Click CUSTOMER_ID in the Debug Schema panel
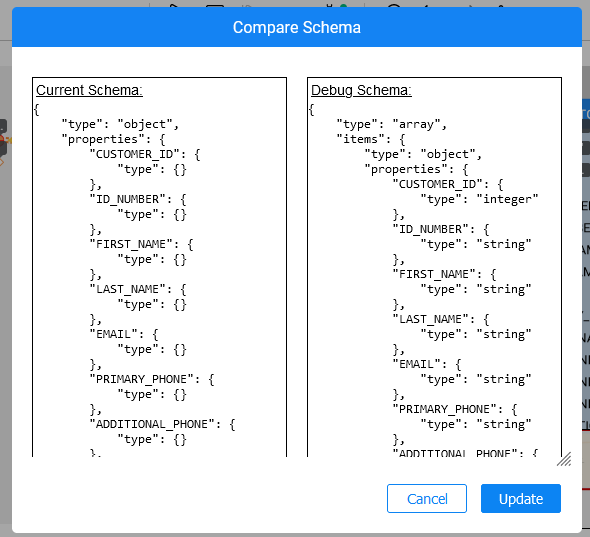590x537 pixels. tap(440, 184)
